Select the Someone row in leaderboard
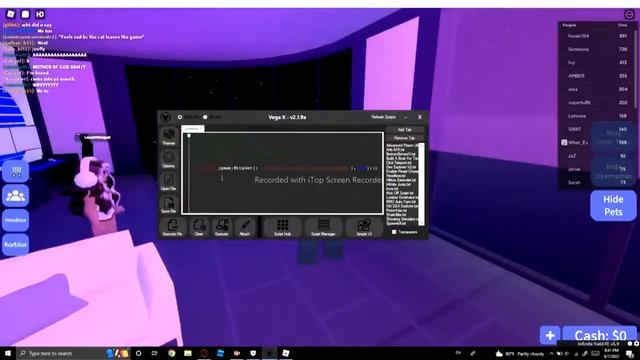Image resolution: width=640 pixels, height=360 pixels. 597,49
